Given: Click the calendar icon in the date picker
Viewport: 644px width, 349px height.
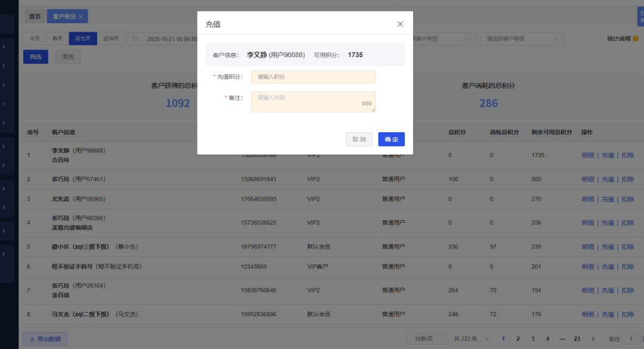Looking at the screenshot, I should coord(135,39).
